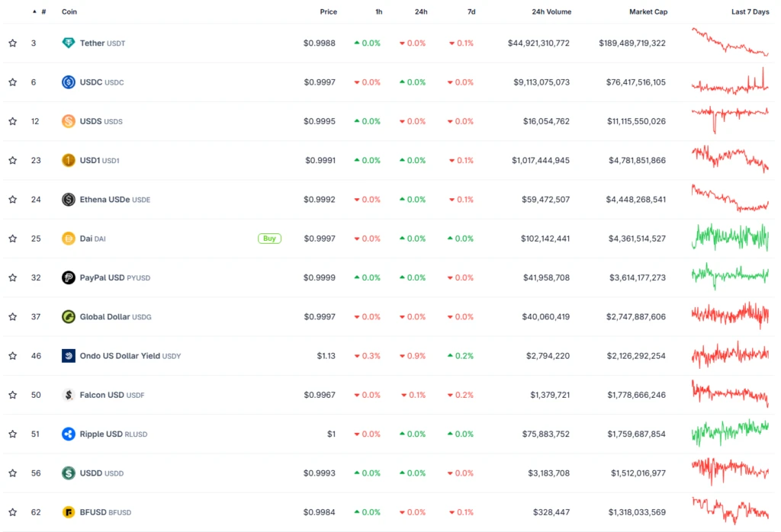Click BFUSD market cap $1,318,033,569

(x=637, y=512)
